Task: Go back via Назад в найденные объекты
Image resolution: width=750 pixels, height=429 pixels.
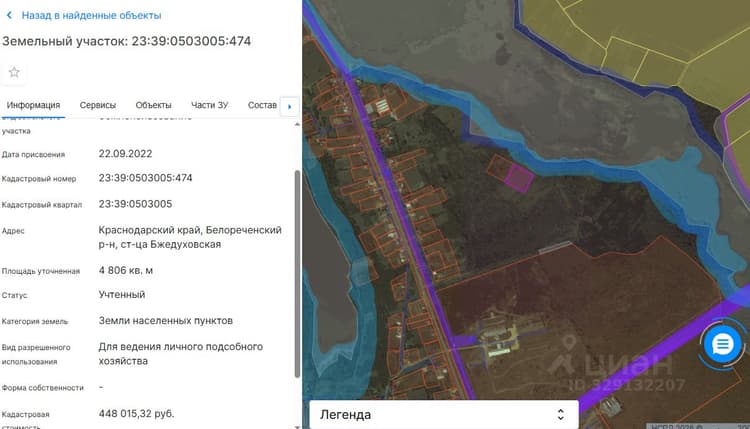Action: pyautogui.click(x=91, y=15)
